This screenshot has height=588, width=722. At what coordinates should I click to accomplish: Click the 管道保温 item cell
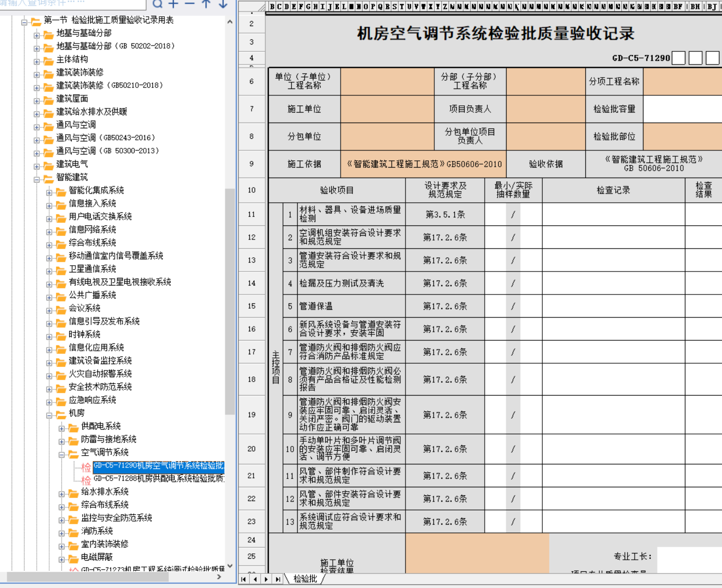pos(351,306)
